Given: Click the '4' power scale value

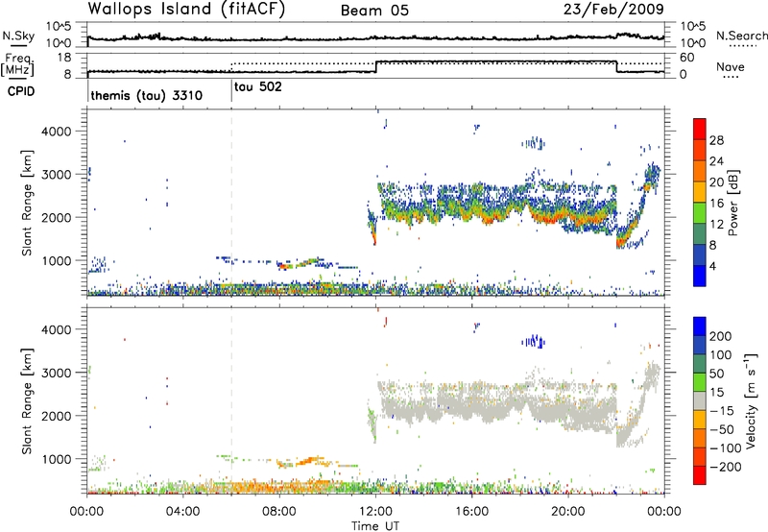Looking at the screenshot, I should (x=712, y=266).
